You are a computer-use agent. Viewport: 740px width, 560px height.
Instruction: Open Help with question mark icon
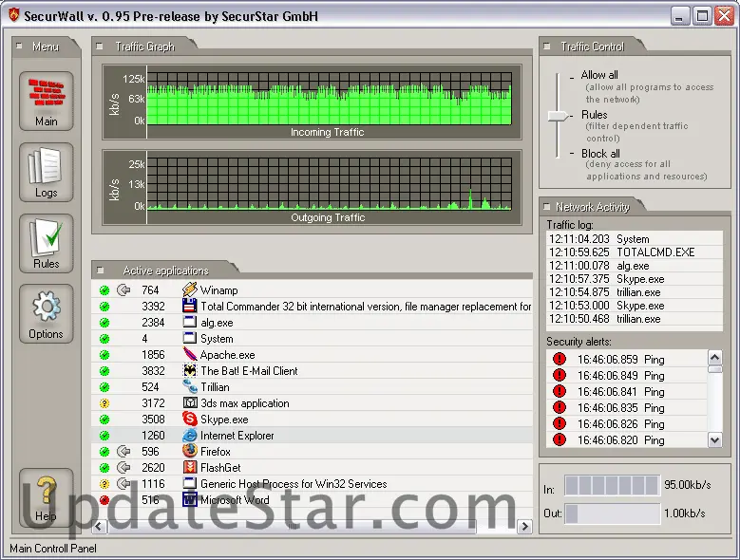pos(47,498)
